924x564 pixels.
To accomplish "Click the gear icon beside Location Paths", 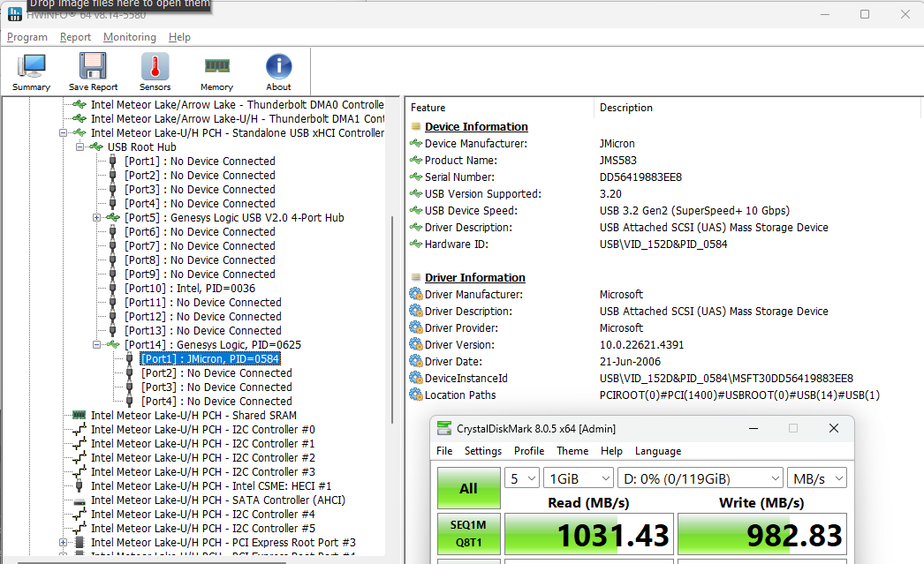I will (x=416, y=395).
